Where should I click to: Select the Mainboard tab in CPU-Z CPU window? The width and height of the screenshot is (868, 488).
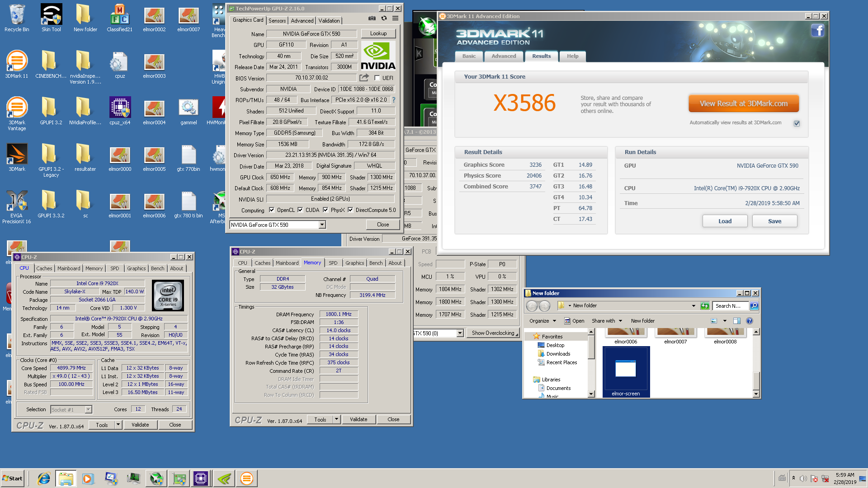tap(69, 268)
